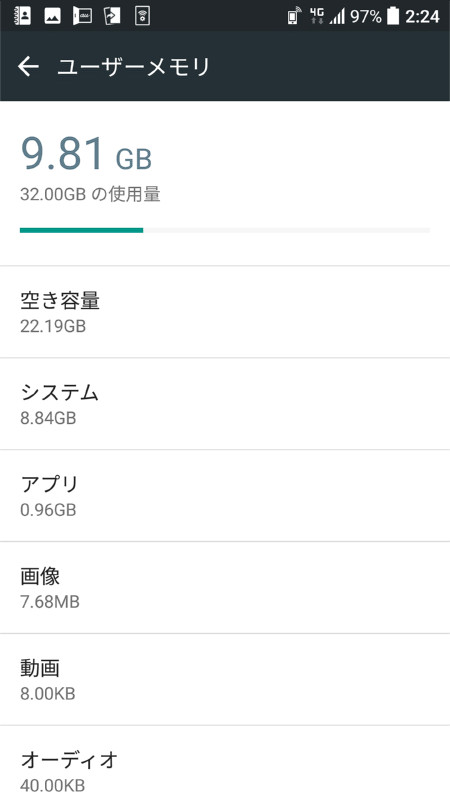Tap the image notification icon in status bar
This screenshot has width=450, height=800.
click(x=53, y=16)
